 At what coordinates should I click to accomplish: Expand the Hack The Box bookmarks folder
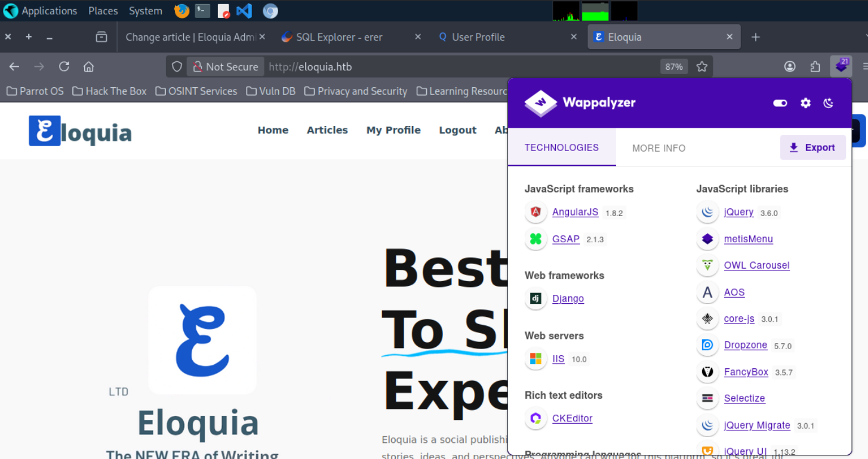point(109,91)
